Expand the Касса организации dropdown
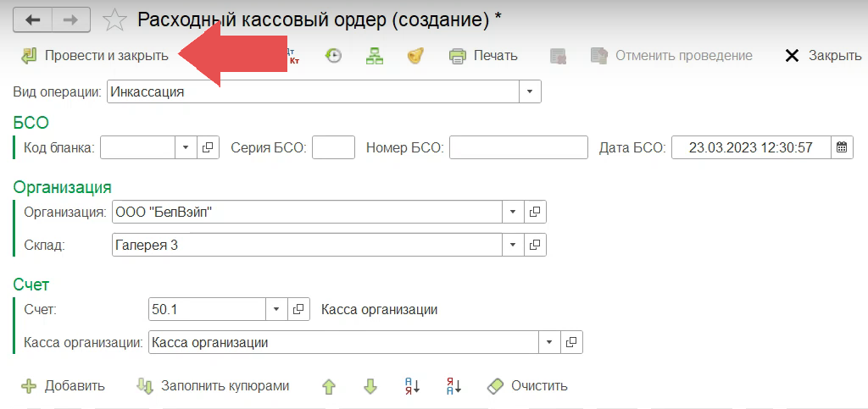Screen dimensions: 868x409 [x=549, y=342]
